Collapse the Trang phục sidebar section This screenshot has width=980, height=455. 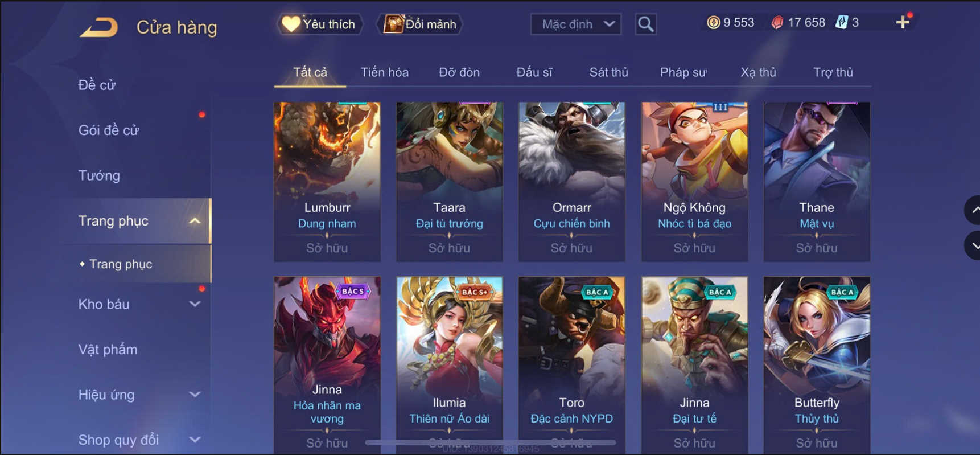(195, 221)
